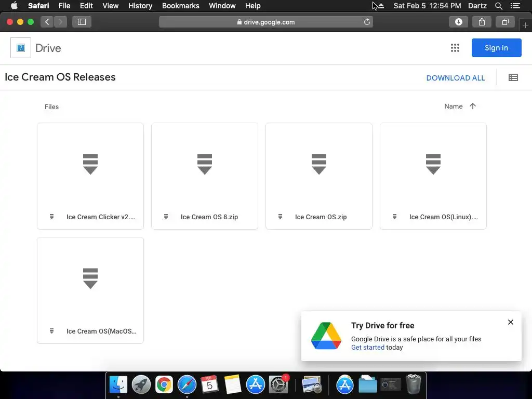The width and height of the screenshot is (532, 399).
Task: Click Safari back navigation button
Action: click(47, 22)
